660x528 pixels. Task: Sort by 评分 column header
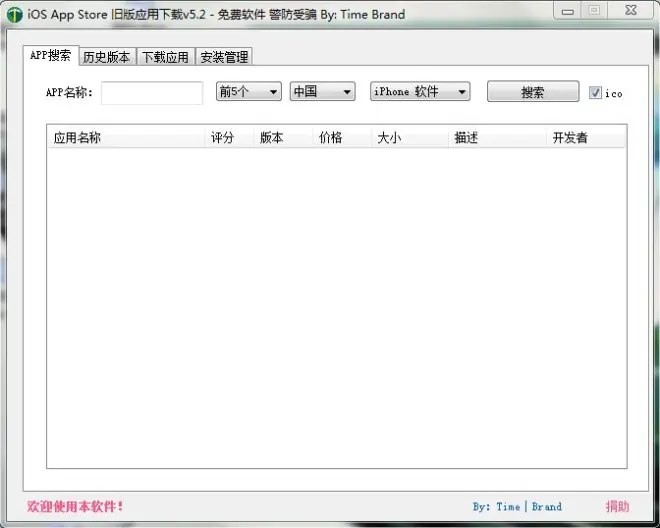[229, 137]
